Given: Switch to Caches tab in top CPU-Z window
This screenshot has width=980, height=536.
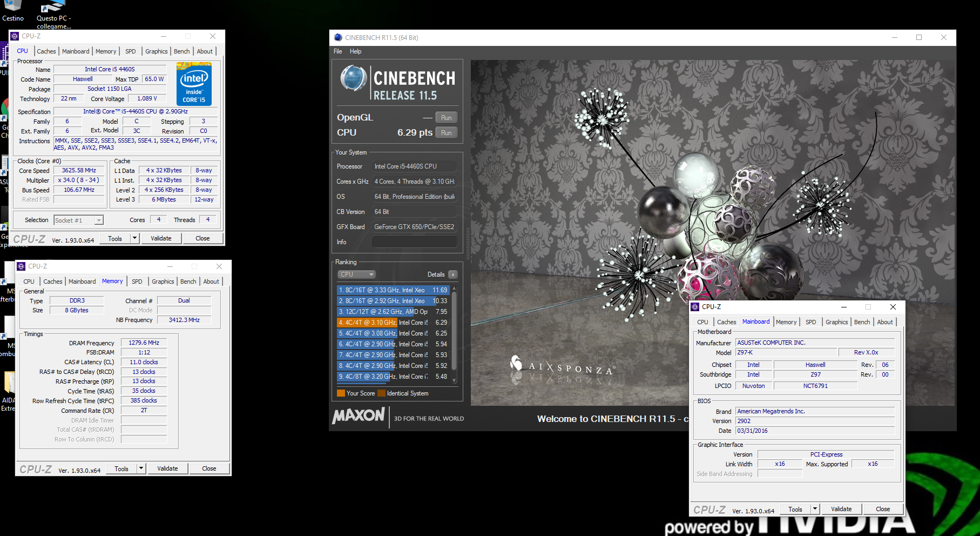Looking at the screenshot, I should [46, 51].
